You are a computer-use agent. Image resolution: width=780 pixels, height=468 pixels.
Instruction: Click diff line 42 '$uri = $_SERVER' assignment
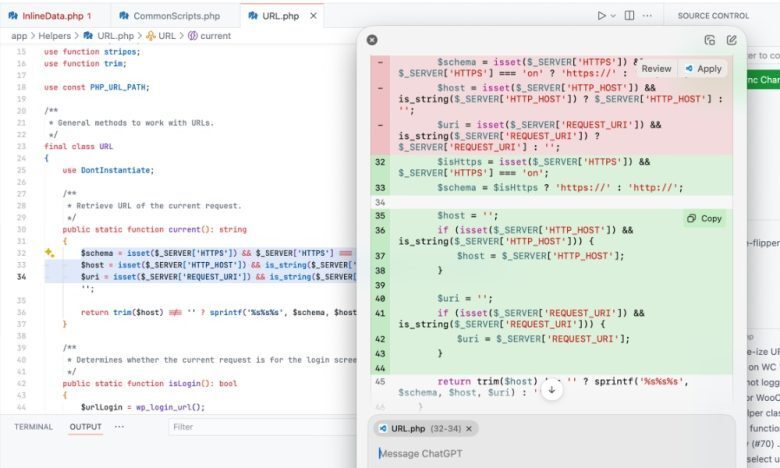click(x=543, y=339)
